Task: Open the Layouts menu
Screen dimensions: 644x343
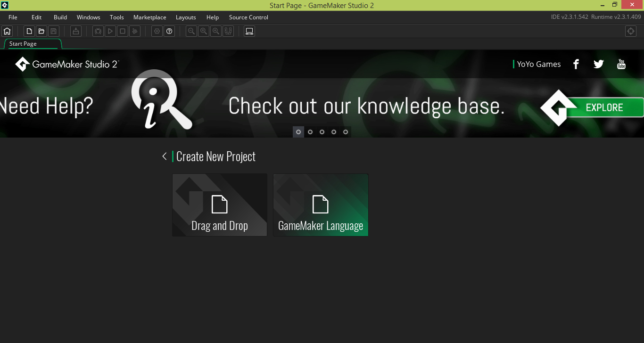Action: coord(186,17)
